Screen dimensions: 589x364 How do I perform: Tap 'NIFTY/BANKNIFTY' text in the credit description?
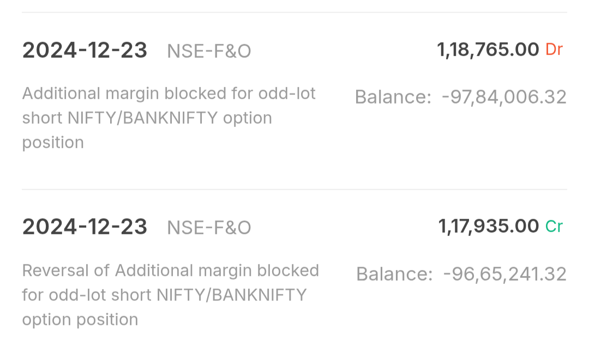coord(231,295)
